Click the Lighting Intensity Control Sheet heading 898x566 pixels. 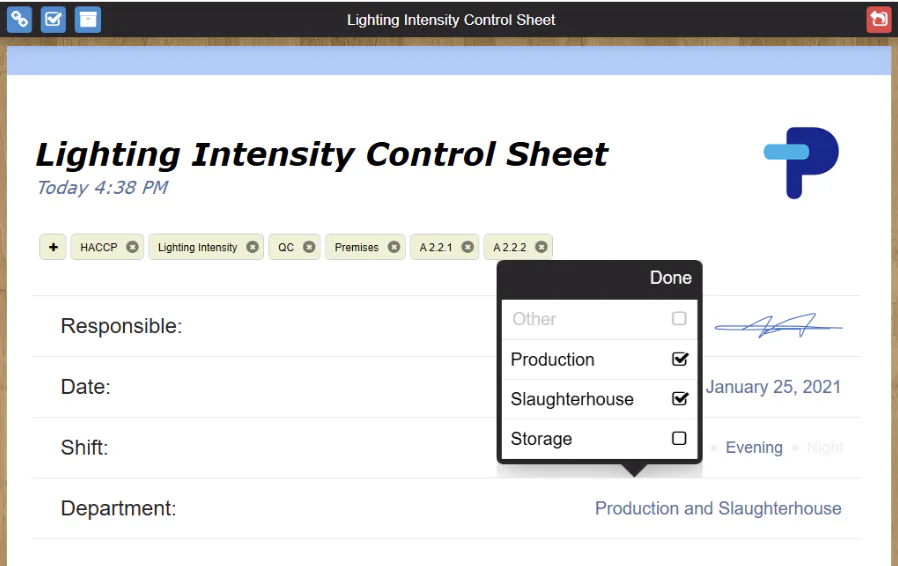pyautogui.click(x=321, y=154)
